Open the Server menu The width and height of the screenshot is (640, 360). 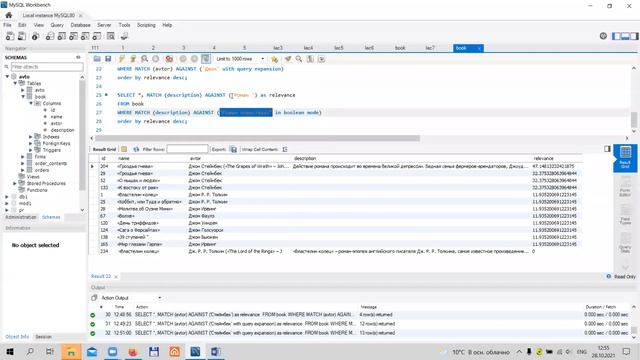pyautogui.click(x=104, y=25)
